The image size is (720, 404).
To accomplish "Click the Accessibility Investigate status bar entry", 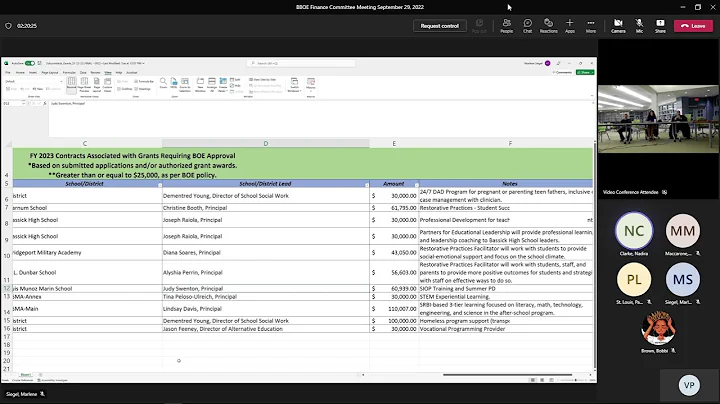I will coord(53,380).
